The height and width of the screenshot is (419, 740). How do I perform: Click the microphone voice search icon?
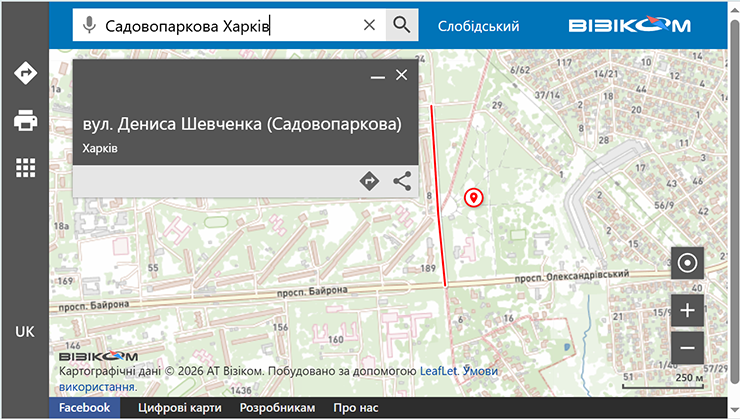pyautogui.click(x=89, y=25)
